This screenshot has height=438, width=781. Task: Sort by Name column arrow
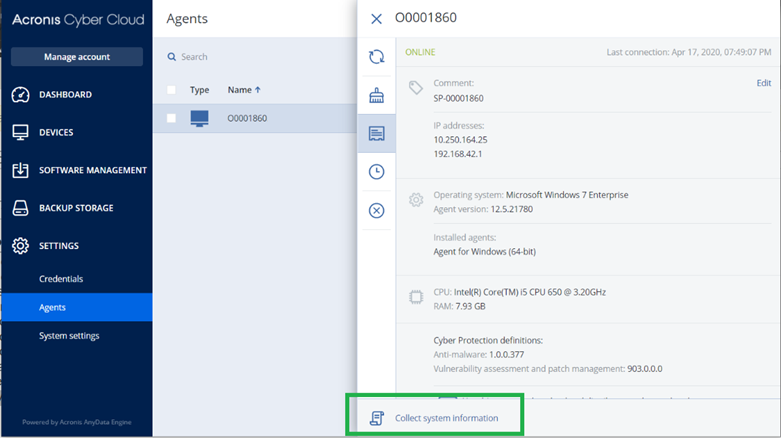click(258, 90)
